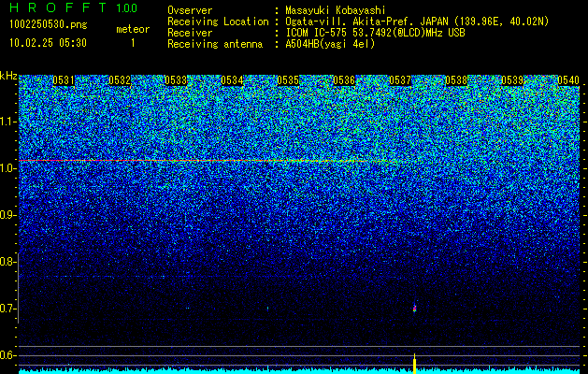The image size is (588, 374).
Task: Click the 0538 time marker
Action: (456, 80)
